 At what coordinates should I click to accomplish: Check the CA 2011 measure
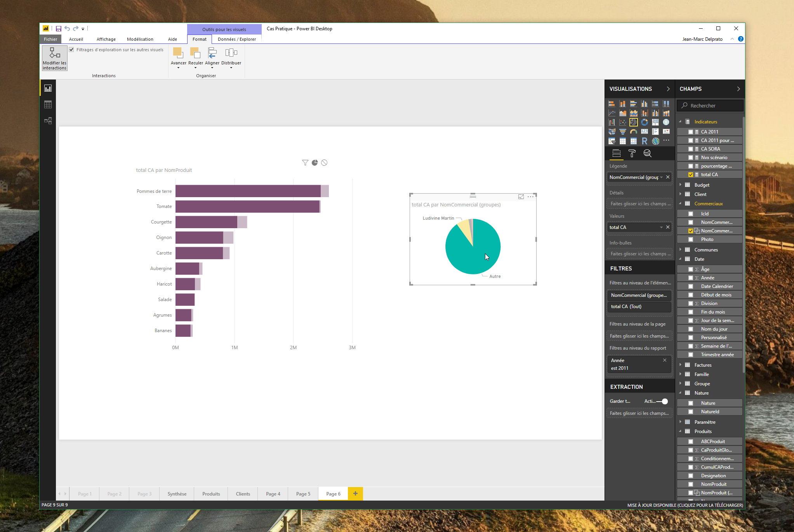pyautogui.click(x=691, y=132)
